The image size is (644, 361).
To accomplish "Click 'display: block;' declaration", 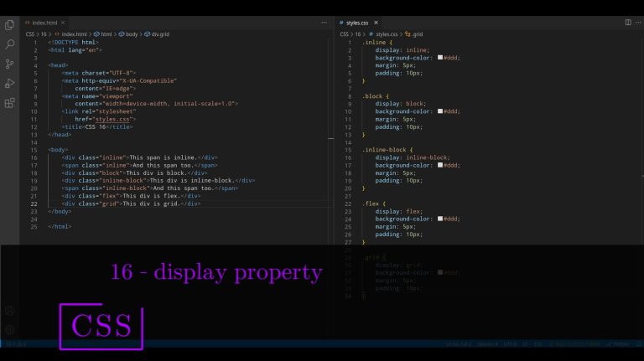I will coord(401,104).
